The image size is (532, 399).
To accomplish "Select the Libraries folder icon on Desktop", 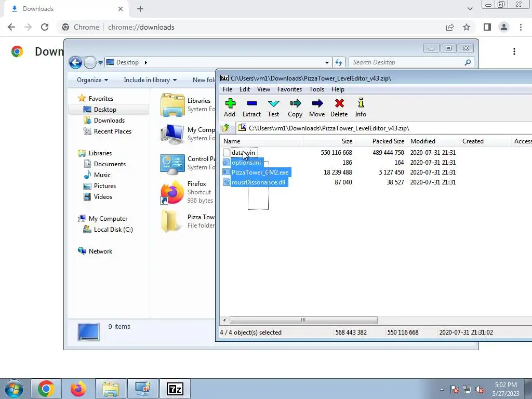I will [172, 105].
